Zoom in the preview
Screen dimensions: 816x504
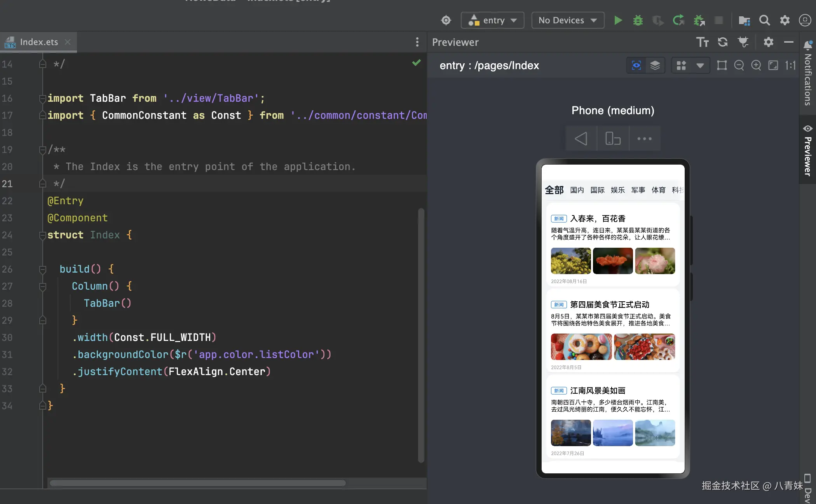pos(756,65)
